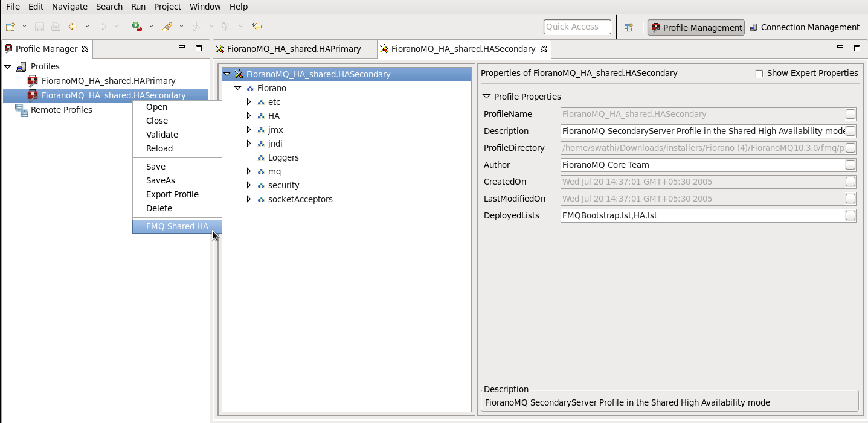
Task: Toggle the checkbox beside the LastModifiedOn field
Action: click(850, 199)
